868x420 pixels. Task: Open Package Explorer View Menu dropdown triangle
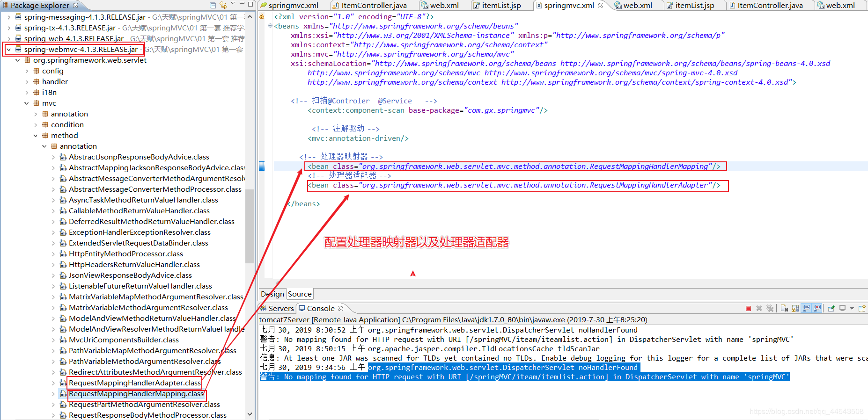[x=233, y=4]
